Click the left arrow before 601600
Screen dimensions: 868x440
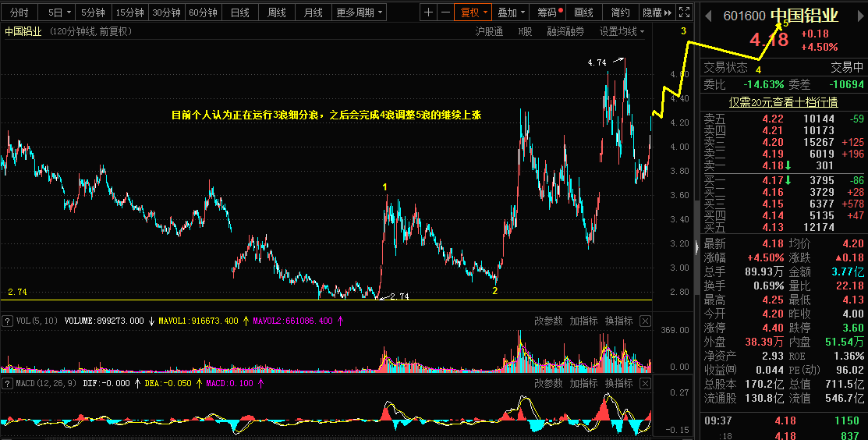(x=708, y=16)
